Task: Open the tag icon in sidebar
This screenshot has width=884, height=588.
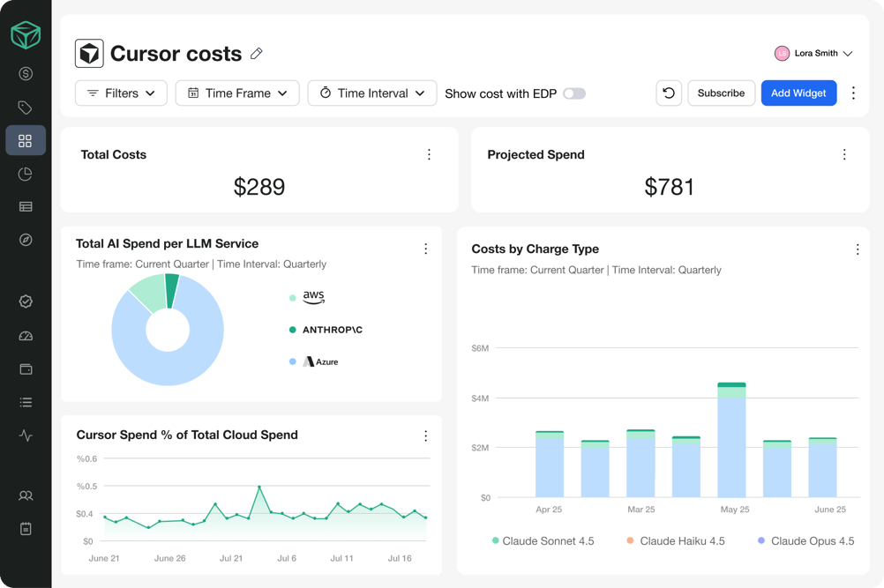Action: click(26, 107)
